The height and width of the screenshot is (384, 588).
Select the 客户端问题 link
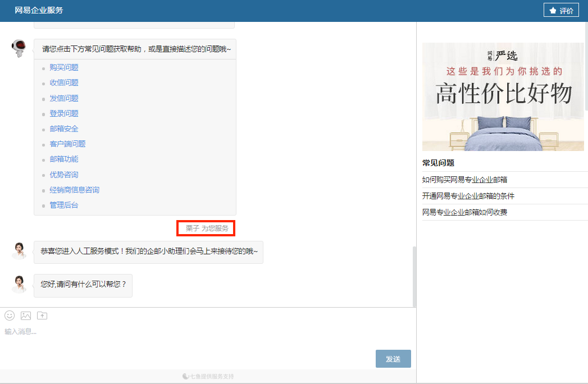point(67,144)
